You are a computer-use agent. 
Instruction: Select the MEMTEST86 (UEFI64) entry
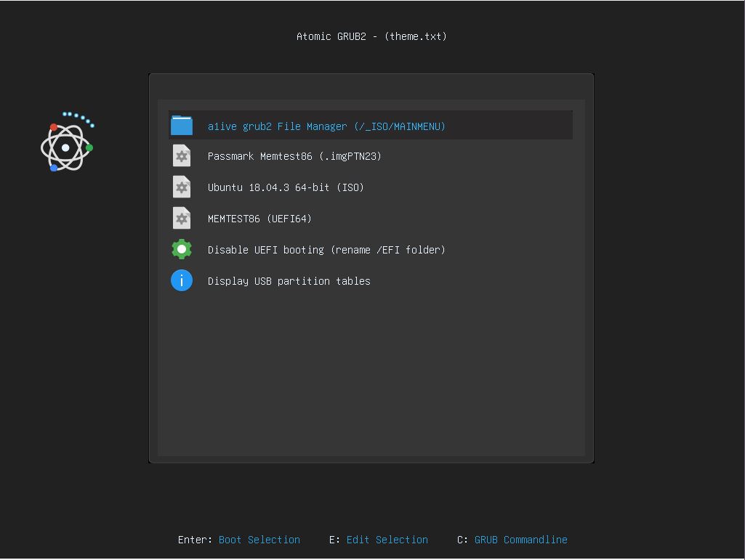click(x=259, y=219)
